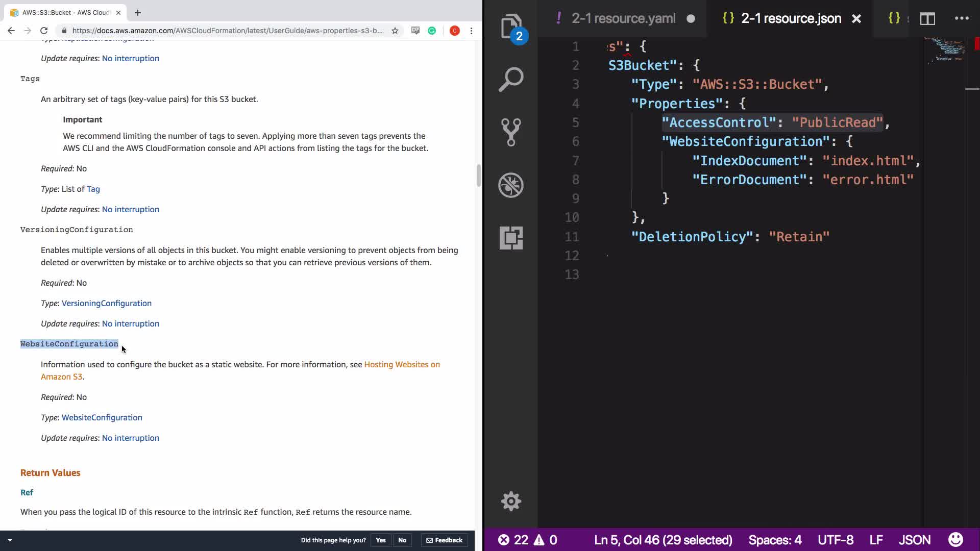Open Chrome three-dot menu
This screenshot has height=551, width=980.
[471, 31]
